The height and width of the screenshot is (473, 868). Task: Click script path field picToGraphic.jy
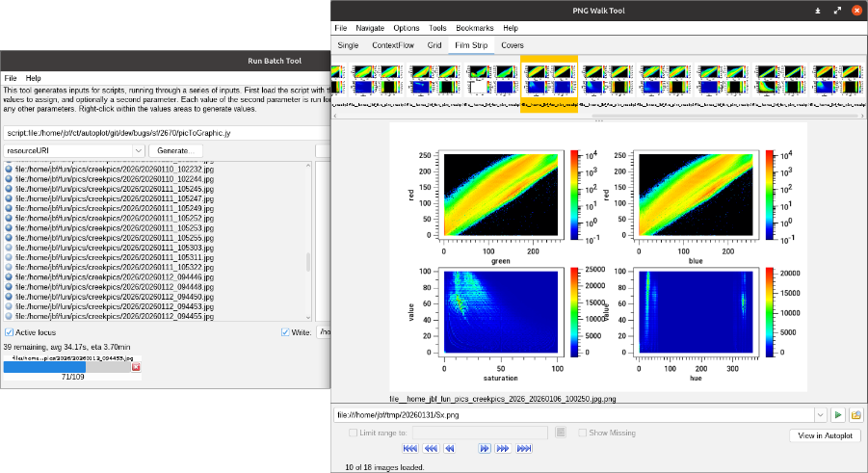(x=167, y=133)
